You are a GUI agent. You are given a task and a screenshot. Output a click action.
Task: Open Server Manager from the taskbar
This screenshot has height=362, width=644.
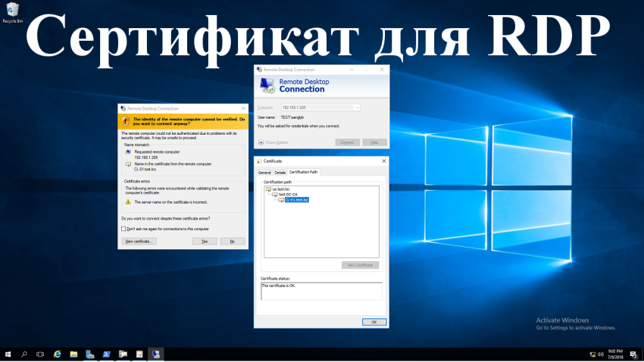pyautogui.click(x=90, y=354)
